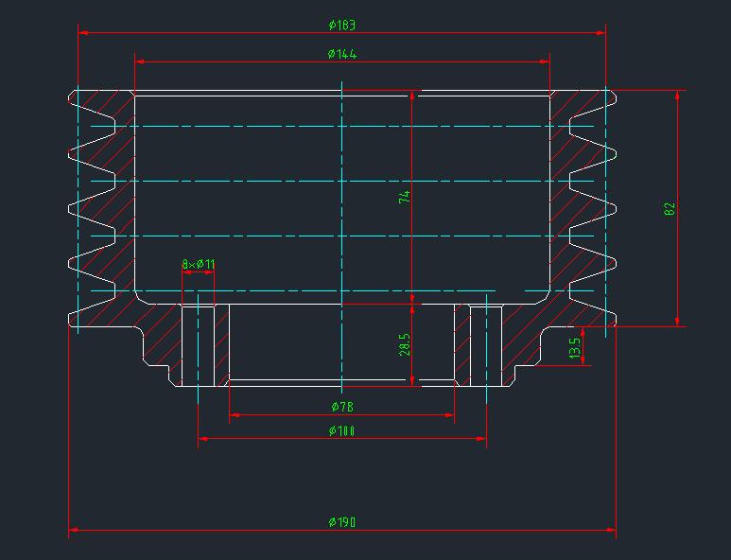Click the ø144 dimension label

pos(341,54)
